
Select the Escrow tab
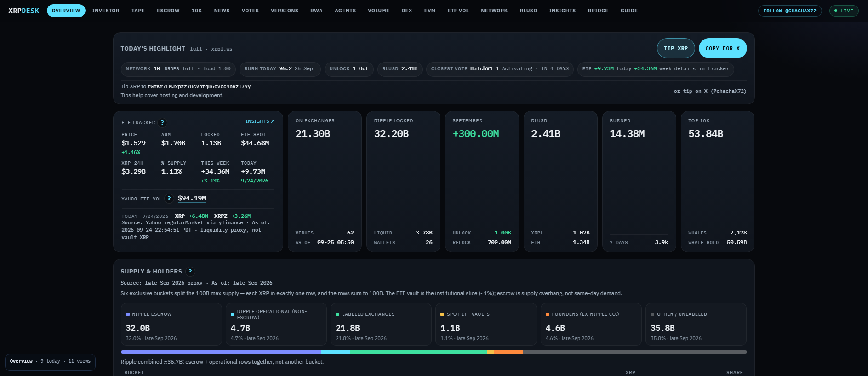pyautogui.click(x=168, y=11)
